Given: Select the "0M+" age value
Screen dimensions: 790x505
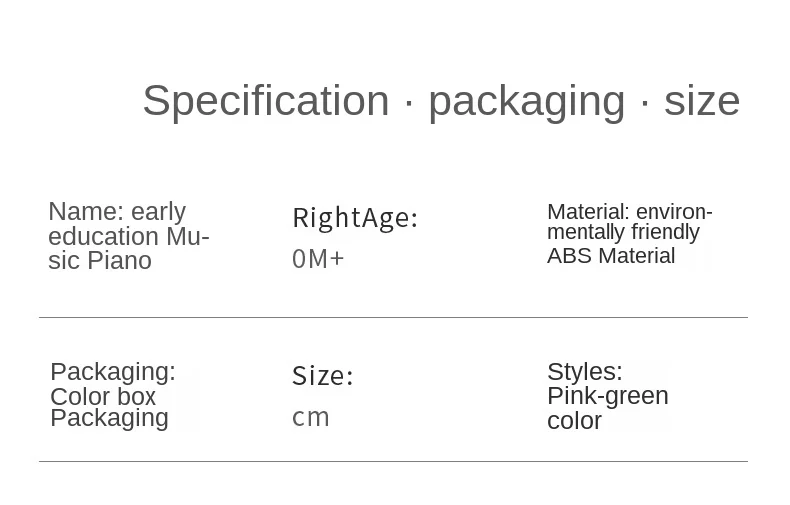Looking at the screenshot, I should pyautogui.click(x=318, y=259).
